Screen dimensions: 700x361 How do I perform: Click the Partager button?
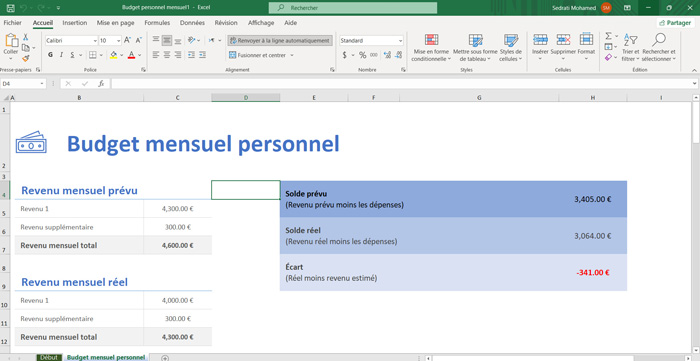coord(675,23)
